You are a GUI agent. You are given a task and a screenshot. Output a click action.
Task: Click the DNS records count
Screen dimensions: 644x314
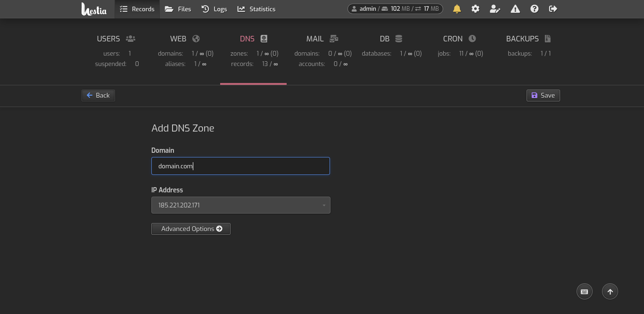tap(270, 64)
